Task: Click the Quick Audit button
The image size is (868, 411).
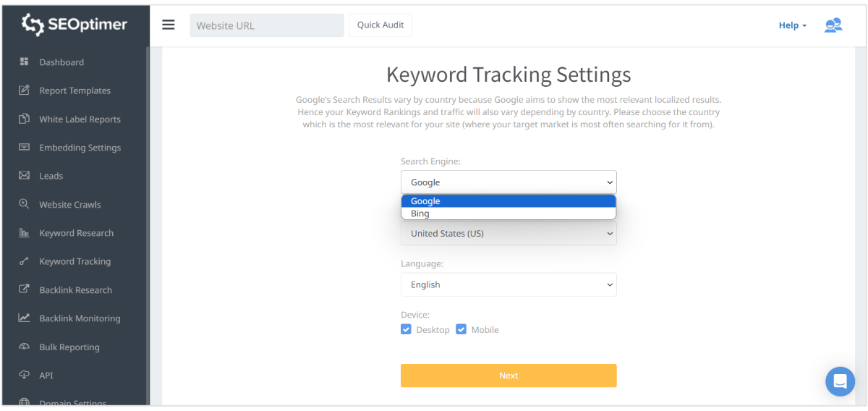Action: [380, 25]
